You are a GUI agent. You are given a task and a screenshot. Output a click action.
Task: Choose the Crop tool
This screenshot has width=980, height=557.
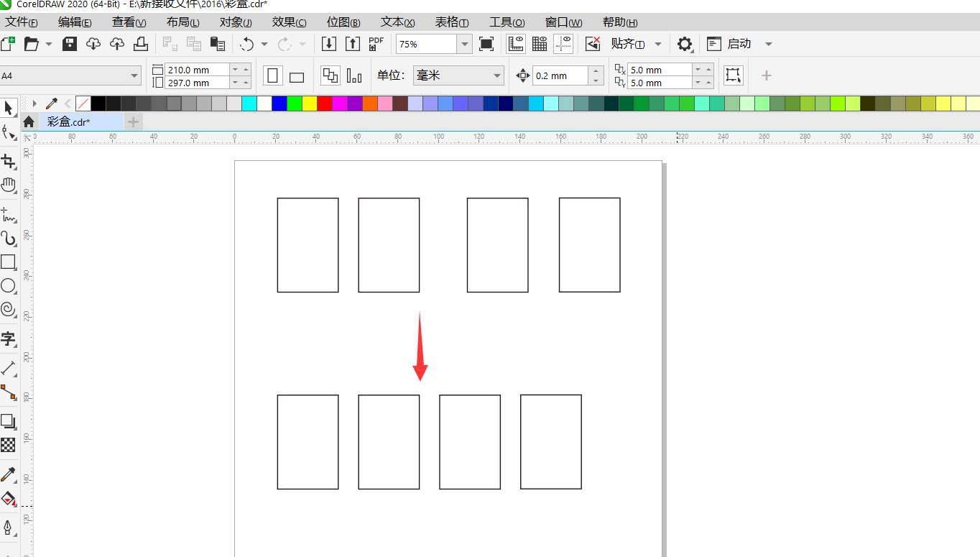pos(8,161)
